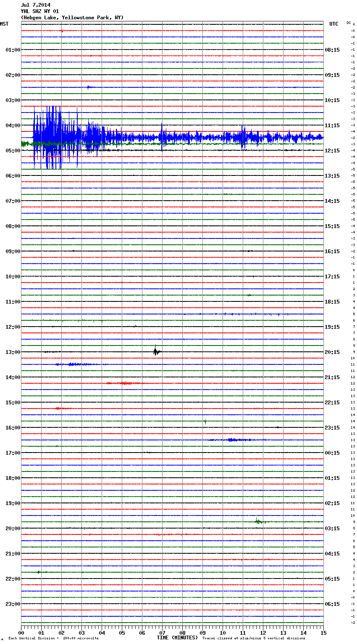Screen dimensions: 357x644
Task: Click minute '00' on the bottom time axis
Action: [x=21, y=633]
